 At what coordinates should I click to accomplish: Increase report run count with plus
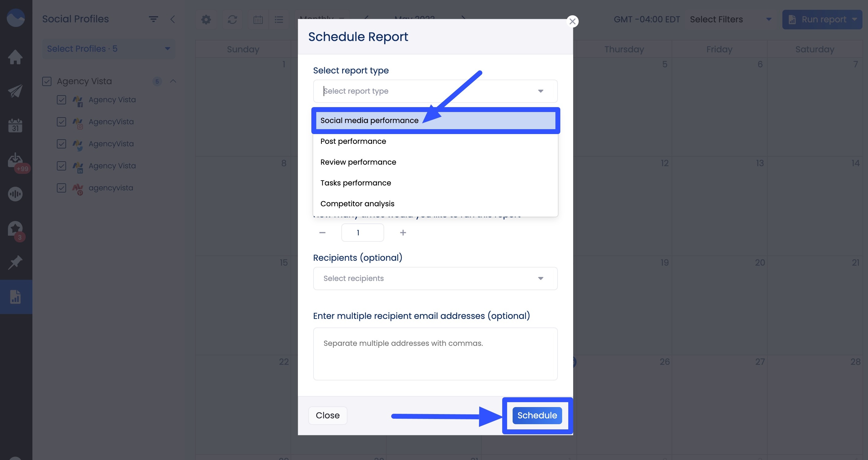coord(403,233)
